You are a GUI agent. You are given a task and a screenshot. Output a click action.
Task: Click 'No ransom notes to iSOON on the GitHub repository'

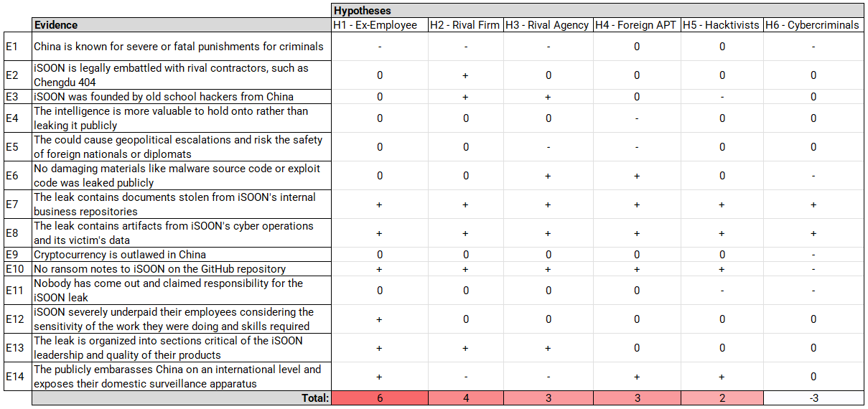[182, 269]
